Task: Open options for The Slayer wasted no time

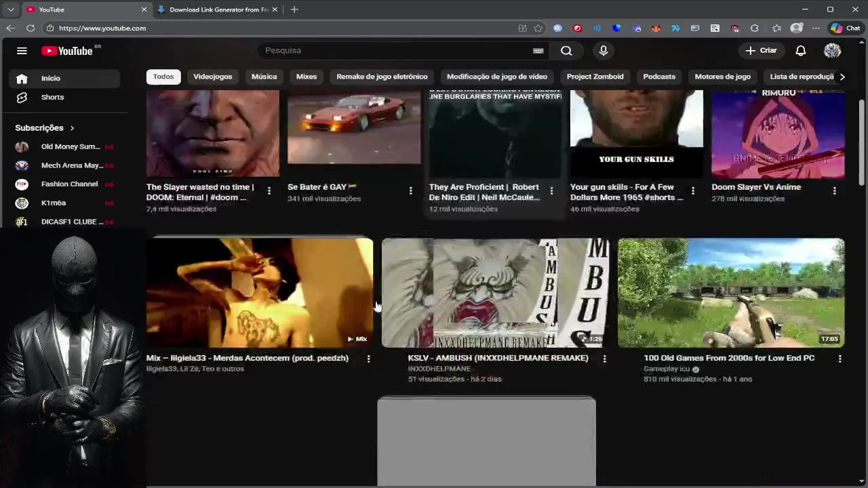Action: (269, 191)
